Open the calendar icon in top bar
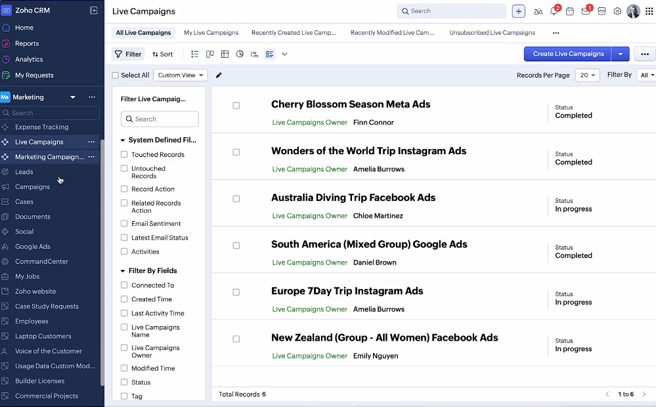 pyautogui.click(x=570, y=11)
